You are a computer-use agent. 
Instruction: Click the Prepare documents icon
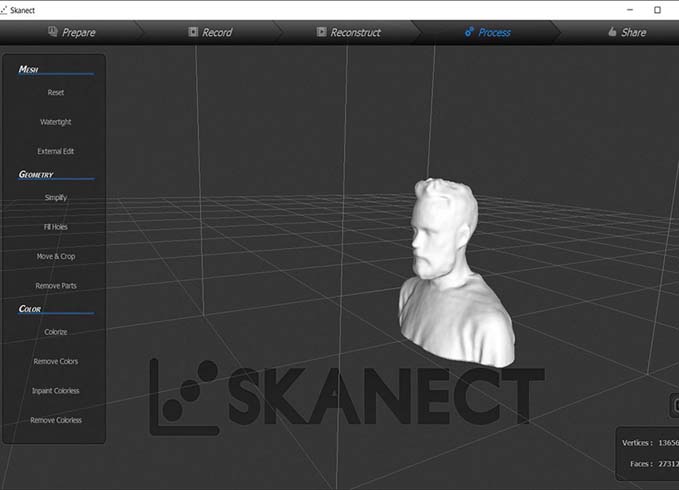click(53, 32)
